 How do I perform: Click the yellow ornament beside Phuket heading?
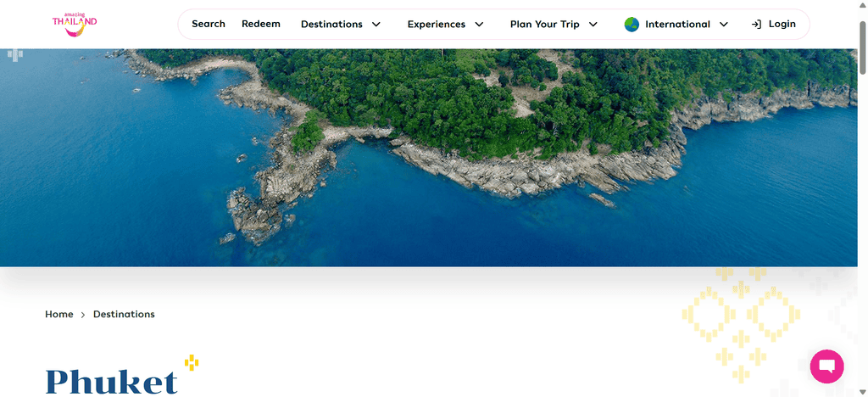[x=192, y=363]
